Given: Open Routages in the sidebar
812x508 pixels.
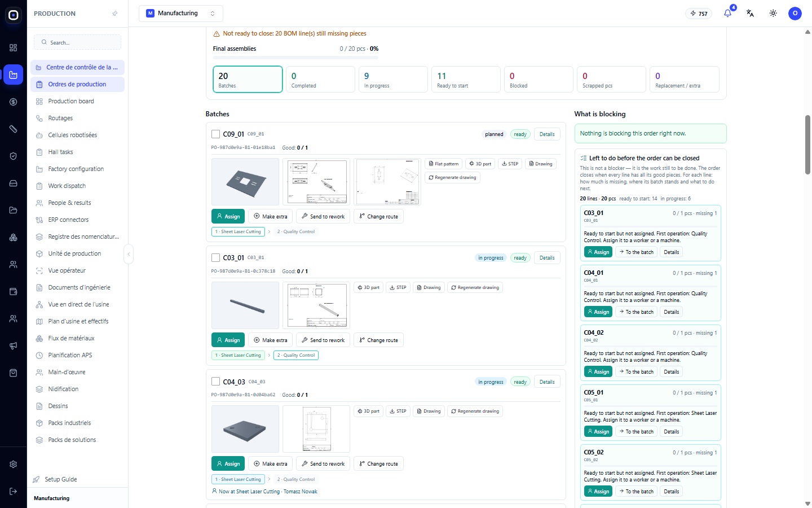Looking at the screenshot, I should pyautogui.click(x=78, y=119).
